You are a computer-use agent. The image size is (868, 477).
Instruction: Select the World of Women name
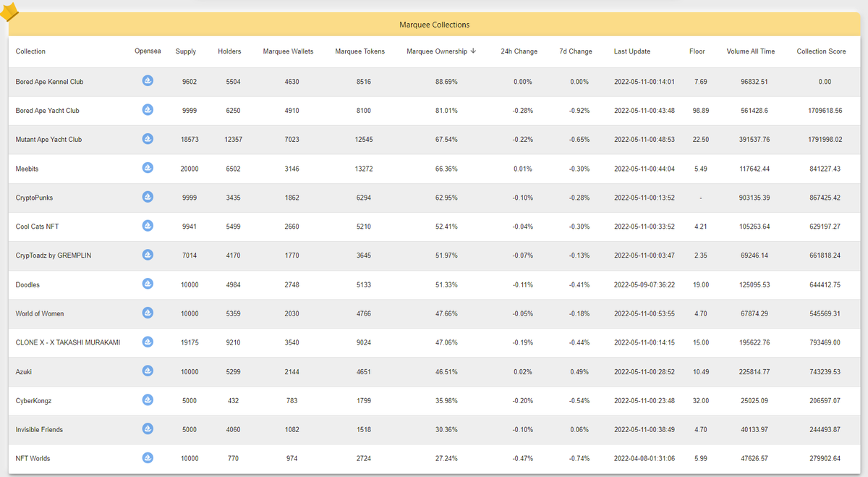pos(40,313)
